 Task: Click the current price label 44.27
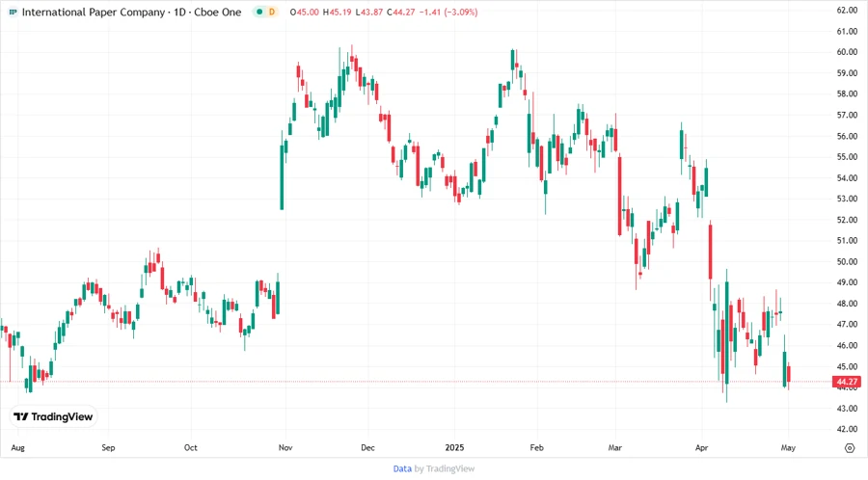click(847, 382)
